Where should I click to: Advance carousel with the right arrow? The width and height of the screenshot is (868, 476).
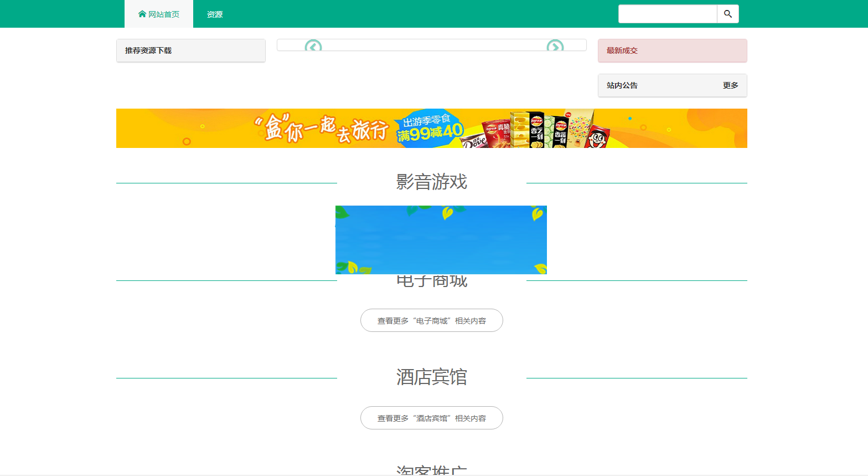[x=555, y=47]
